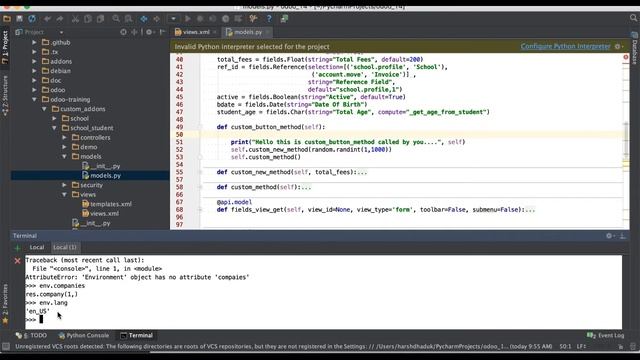Open the 1: Project side tool window tab

[x=5, y=47]
